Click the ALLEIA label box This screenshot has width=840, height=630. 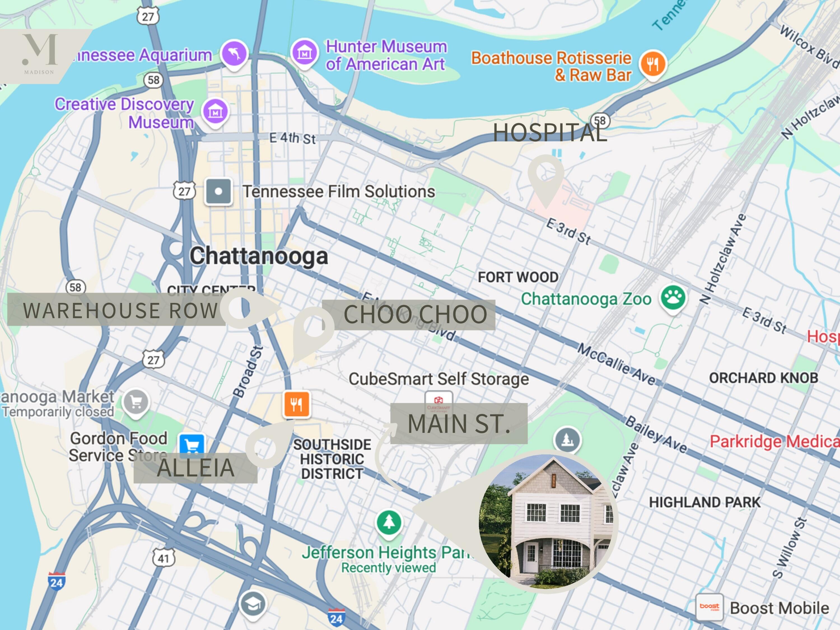pyautogui.click(x=195, y=468)
